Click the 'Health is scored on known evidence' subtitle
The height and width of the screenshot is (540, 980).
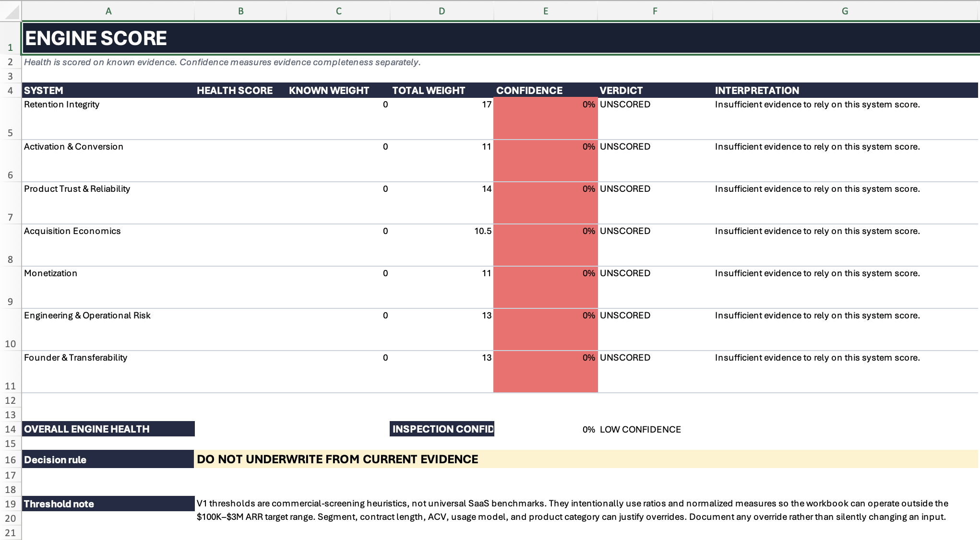222,62
